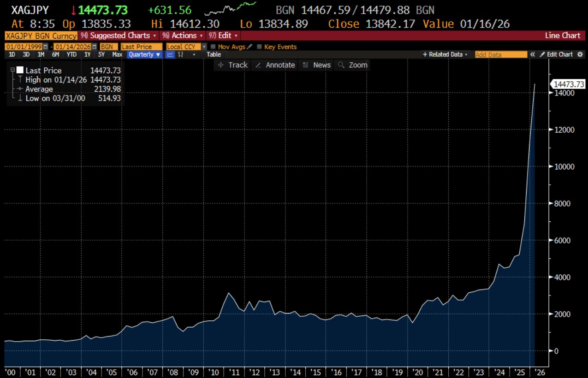Image resolution: width=588 pixels, height=378 pixels.
Task: Expand the Local CCY currency dropdown
Action: [204, 47]
